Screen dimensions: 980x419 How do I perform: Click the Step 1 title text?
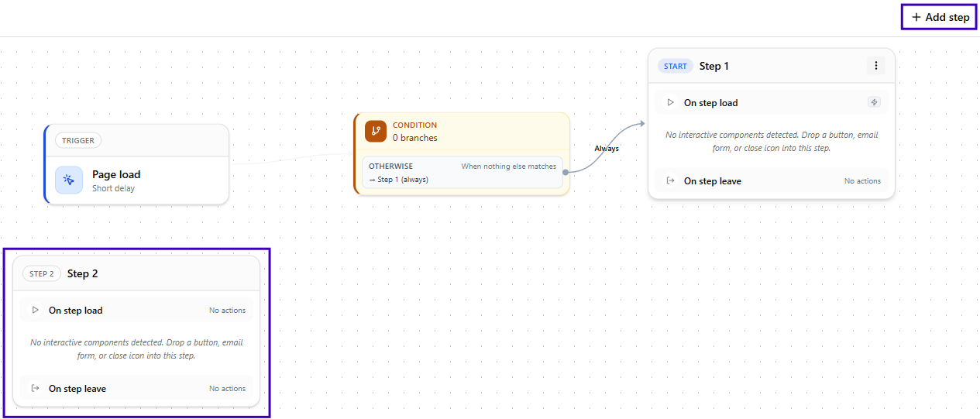click(x=714, y=66)
